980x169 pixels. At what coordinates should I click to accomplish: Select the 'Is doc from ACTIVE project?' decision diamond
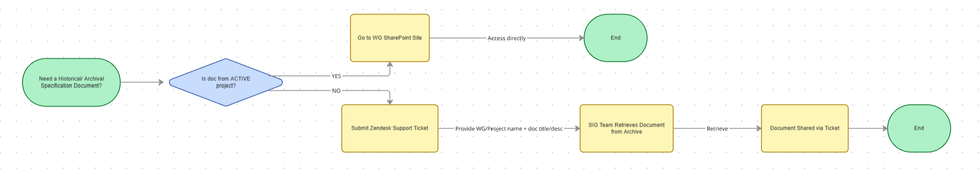(x=226, y=82)
